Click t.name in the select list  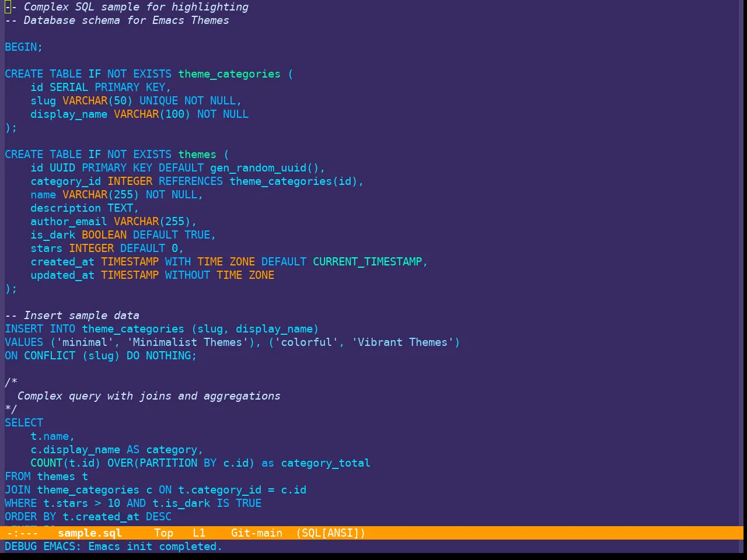pos(50,436)
